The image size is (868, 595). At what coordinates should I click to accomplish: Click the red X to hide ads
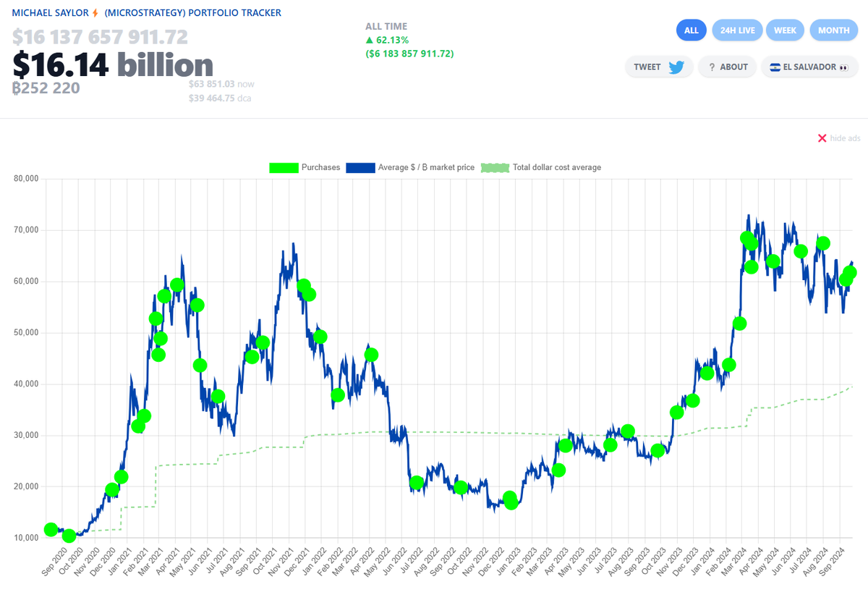click(x=822, y=138)
